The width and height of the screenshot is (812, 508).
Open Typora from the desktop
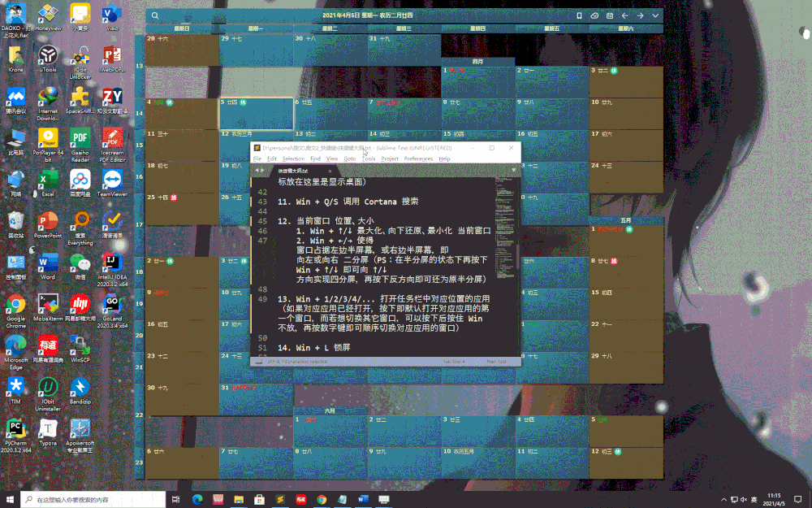(x=48, y=427)
